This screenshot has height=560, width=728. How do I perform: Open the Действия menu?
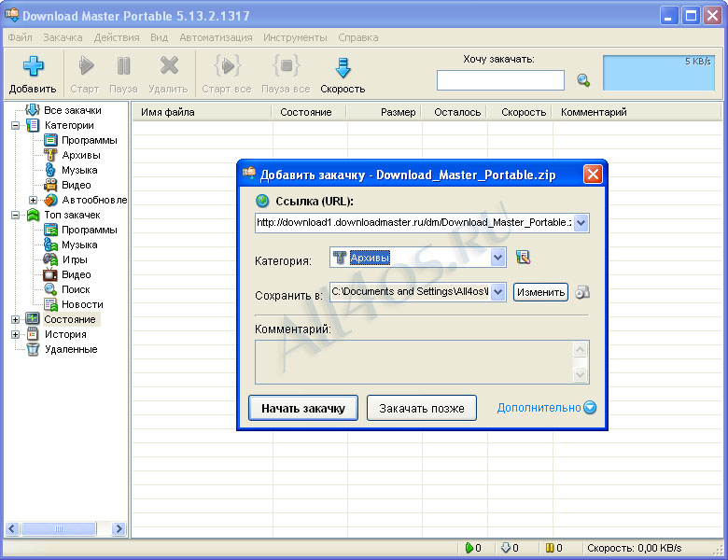point(117,37)
